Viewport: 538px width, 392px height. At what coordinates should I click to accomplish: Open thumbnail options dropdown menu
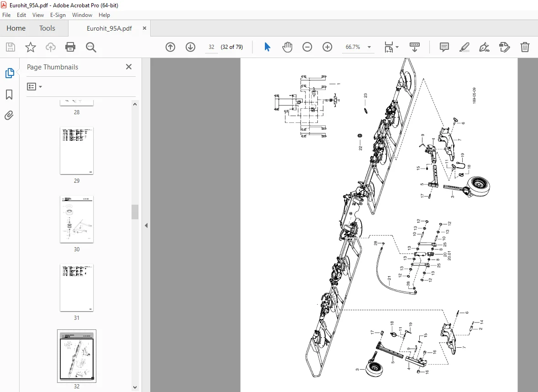[35, 86]
